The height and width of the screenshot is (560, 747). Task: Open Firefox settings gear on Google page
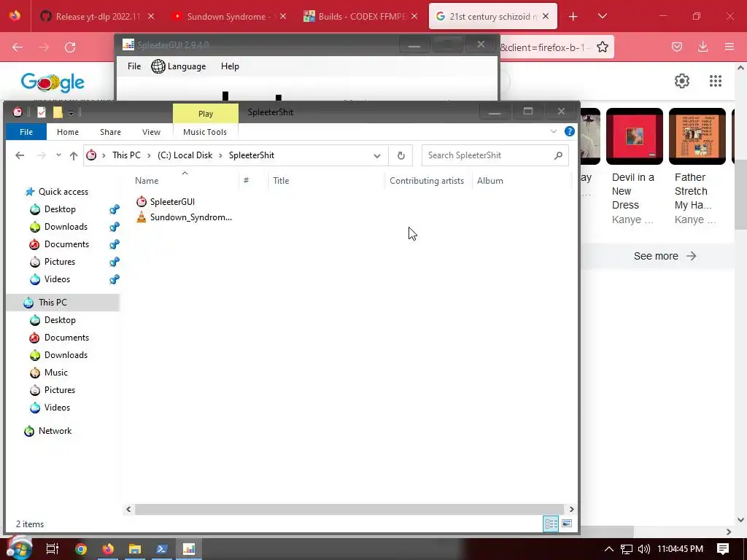click(x=682, y=81)
